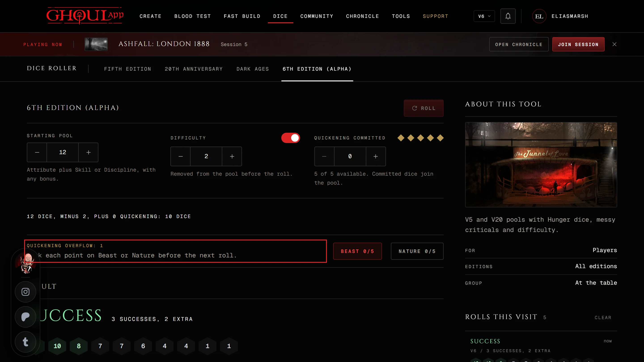Image resolution: width=644 pixels, height=362 pixels.
Task: Clear the rolls this visit list
Action: 603,318
